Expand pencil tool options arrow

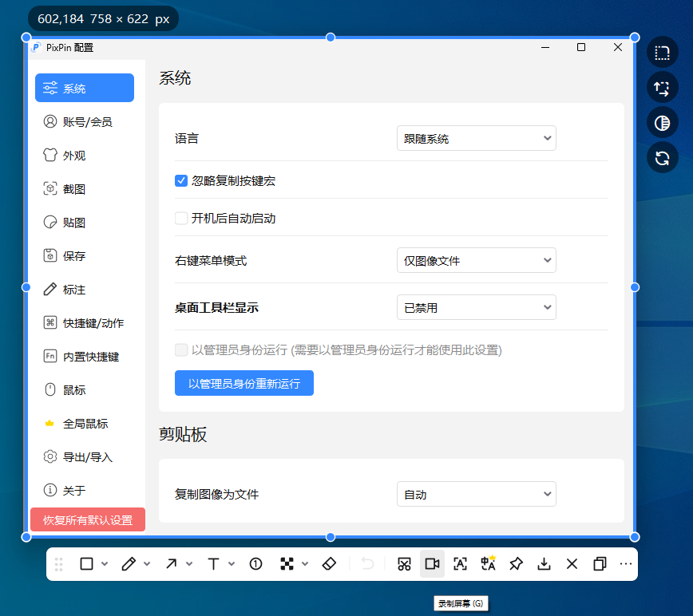coord(147,564)
